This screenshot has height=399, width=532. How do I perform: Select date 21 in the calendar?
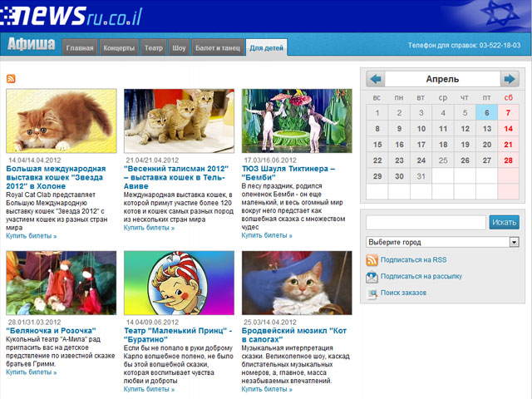click(x=508, y=145)
